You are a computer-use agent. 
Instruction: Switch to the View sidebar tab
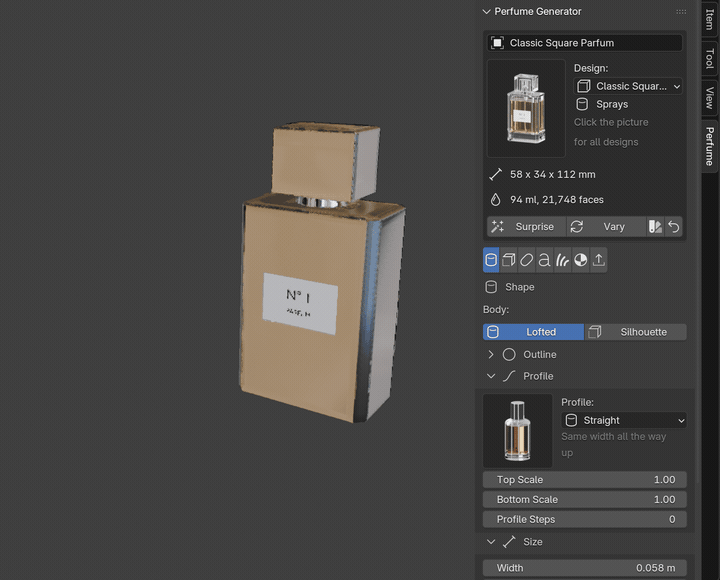tap(710, 97)
